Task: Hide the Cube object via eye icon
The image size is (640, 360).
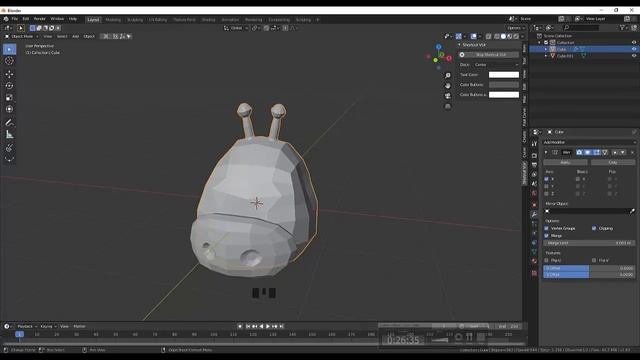Action: click(634, 49)
